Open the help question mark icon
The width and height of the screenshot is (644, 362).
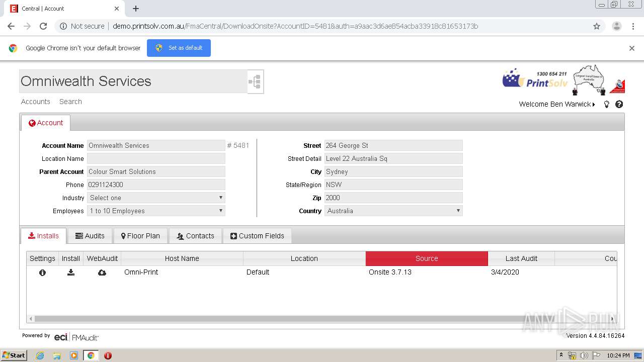[x=619, y=105]
